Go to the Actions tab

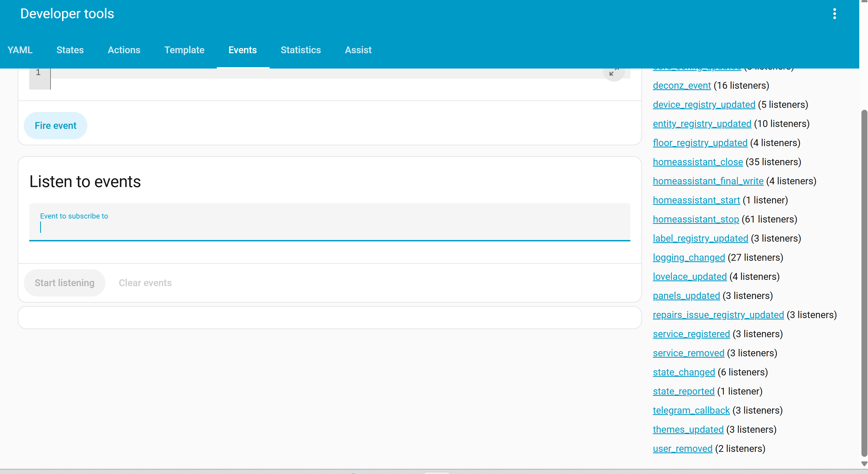124,50
